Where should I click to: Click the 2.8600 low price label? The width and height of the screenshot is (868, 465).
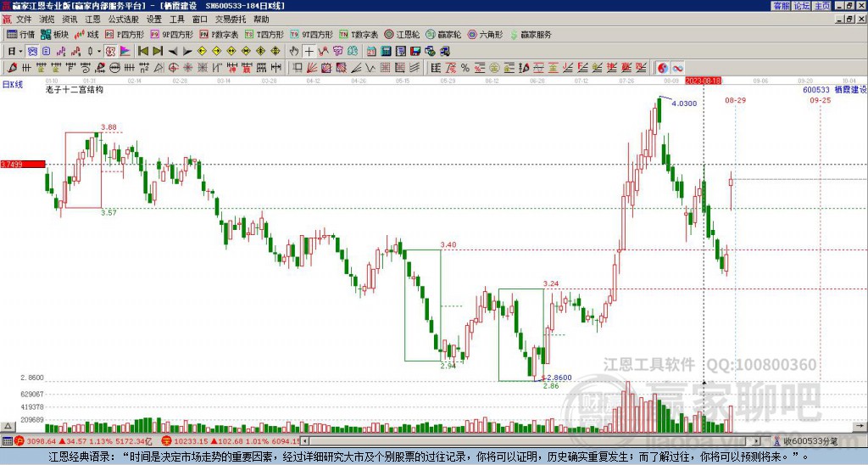coord(559,378)
